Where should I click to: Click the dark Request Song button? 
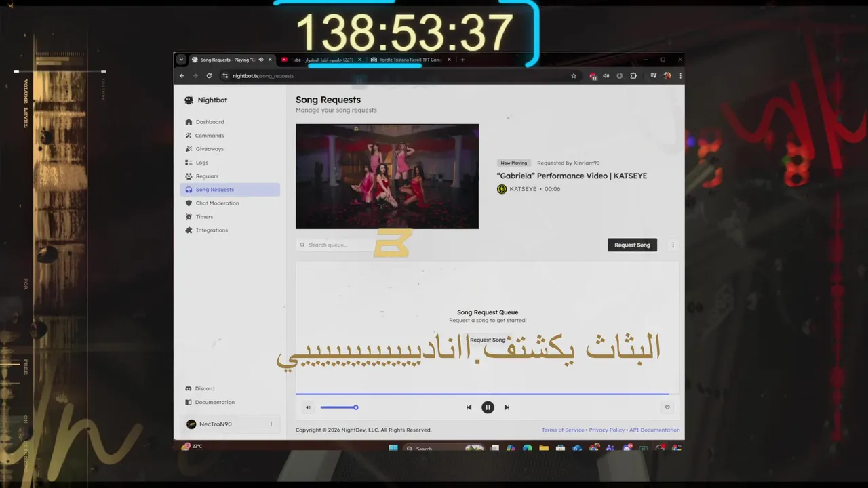point(632,245)
